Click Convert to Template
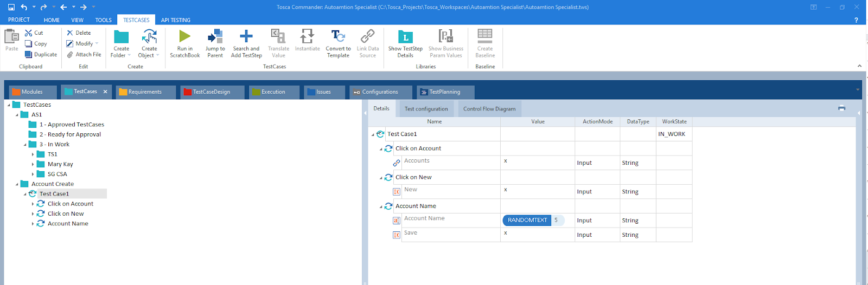 338,43
